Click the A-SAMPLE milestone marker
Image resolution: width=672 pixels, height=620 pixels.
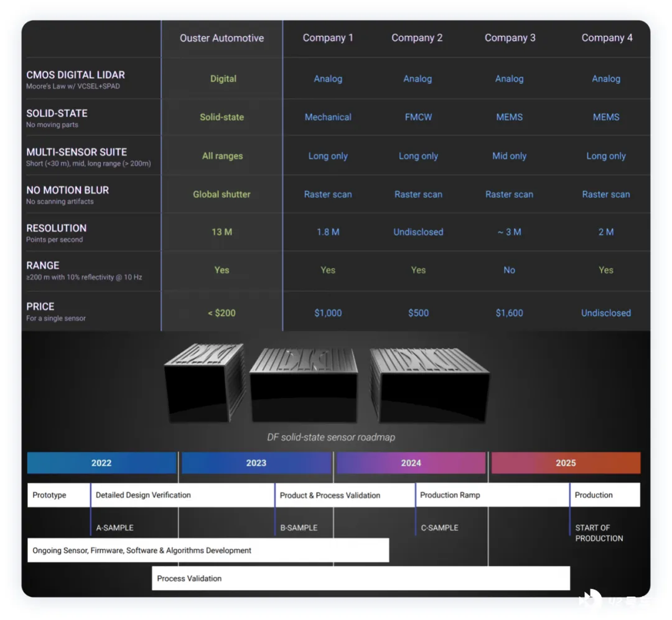click(x=114, y=527)
